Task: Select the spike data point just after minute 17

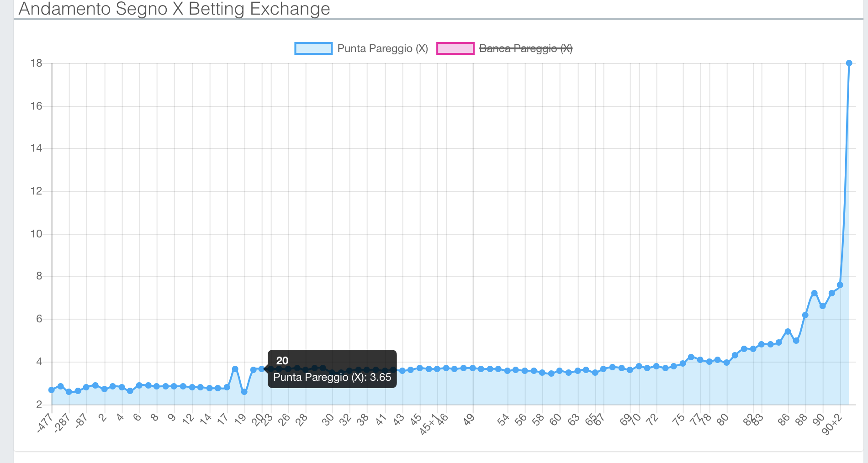Action: click(235, 369)
